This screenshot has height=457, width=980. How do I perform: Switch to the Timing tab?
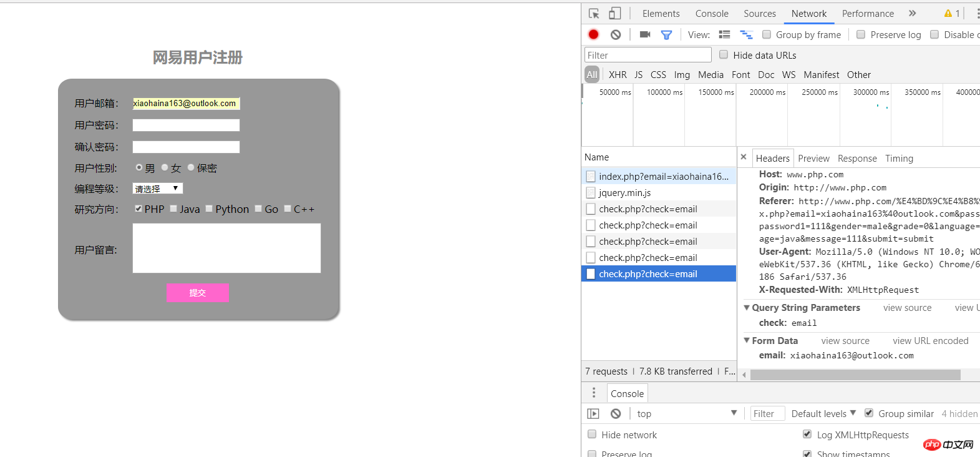coord(899,159)
